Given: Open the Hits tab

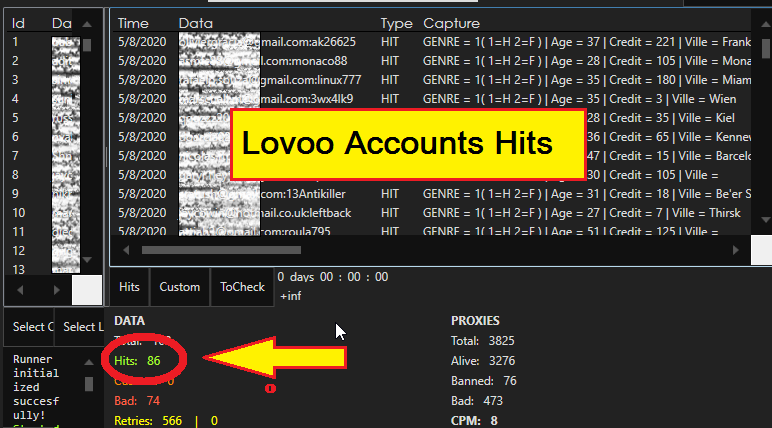Looking at the screenshot, I should pyautogui.click(x=129, y=287).
